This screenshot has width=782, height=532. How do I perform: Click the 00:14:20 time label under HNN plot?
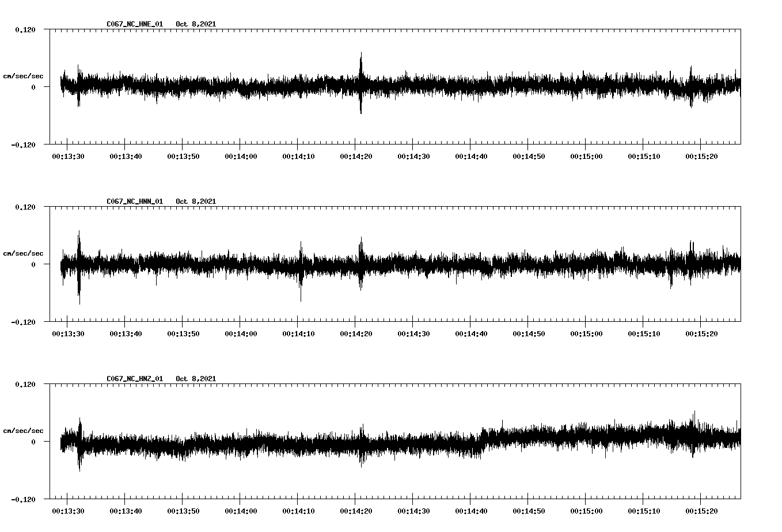(356, 334)
